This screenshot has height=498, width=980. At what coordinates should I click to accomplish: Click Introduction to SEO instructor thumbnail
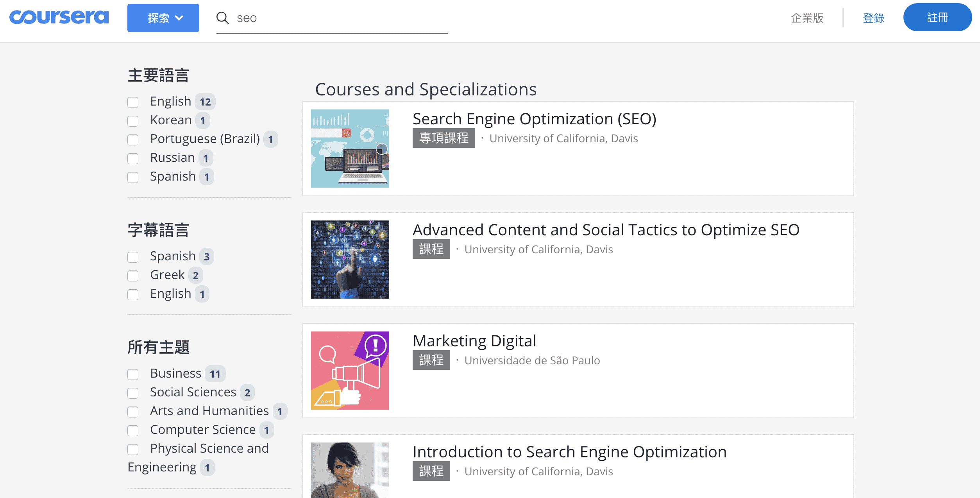point(350,470)
